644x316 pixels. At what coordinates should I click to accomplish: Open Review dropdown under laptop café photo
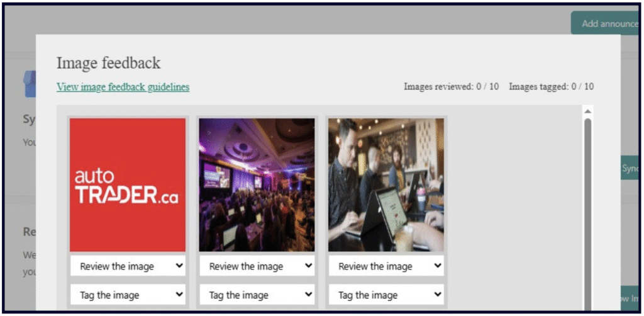pos(386,266)
